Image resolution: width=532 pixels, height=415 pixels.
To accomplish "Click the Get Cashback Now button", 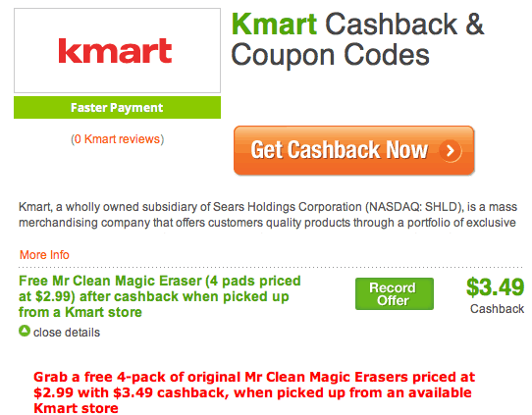I will tap(354, 150).
